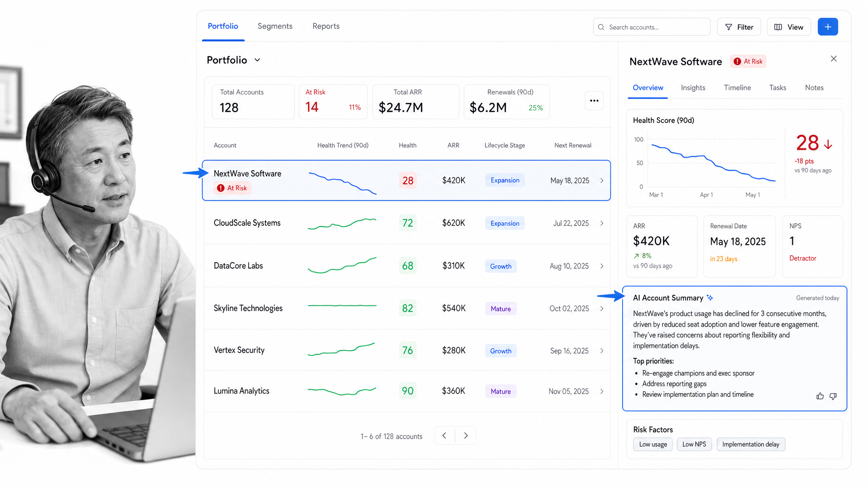Give thumbs up on AI summary
This screenshot has width=868, height=488.
pos(820,396)
